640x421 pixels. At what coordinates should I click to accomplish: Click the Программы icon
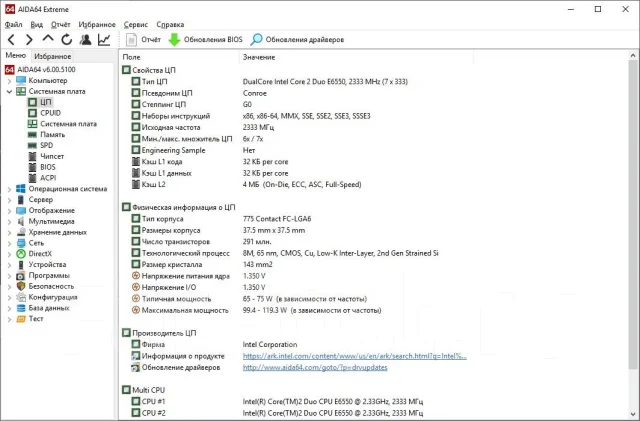coord(21,276)
